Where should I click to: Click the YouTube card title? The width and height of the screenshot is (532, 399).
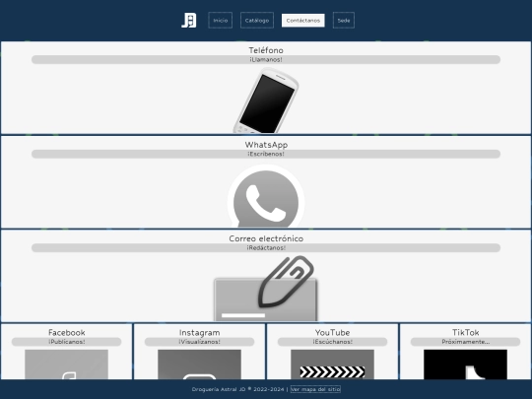click(333, 333)
